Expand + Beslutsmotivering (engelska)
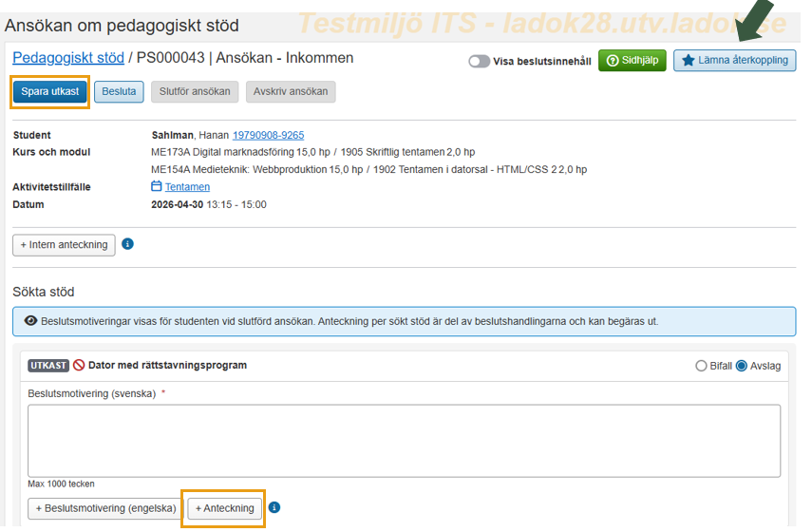This screenshot has width=812, height=532. pyautogui.click(x=104, y=508)
